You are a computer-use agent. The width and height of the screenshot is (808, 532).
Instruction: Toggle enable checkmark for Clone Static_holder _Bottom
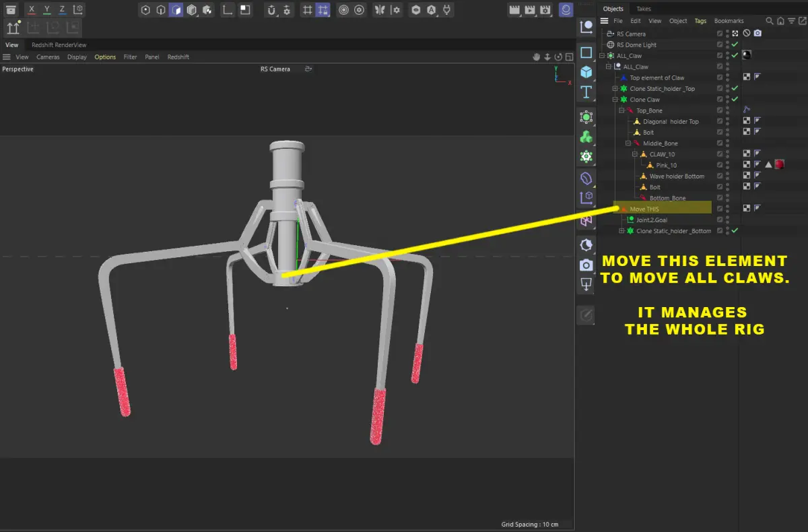coord(735,231)
